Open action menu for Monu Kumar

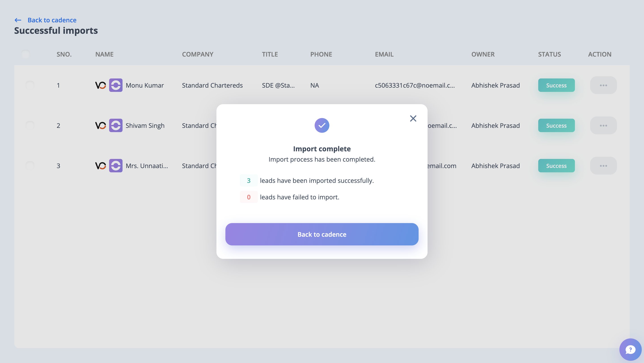click(603, 85)
